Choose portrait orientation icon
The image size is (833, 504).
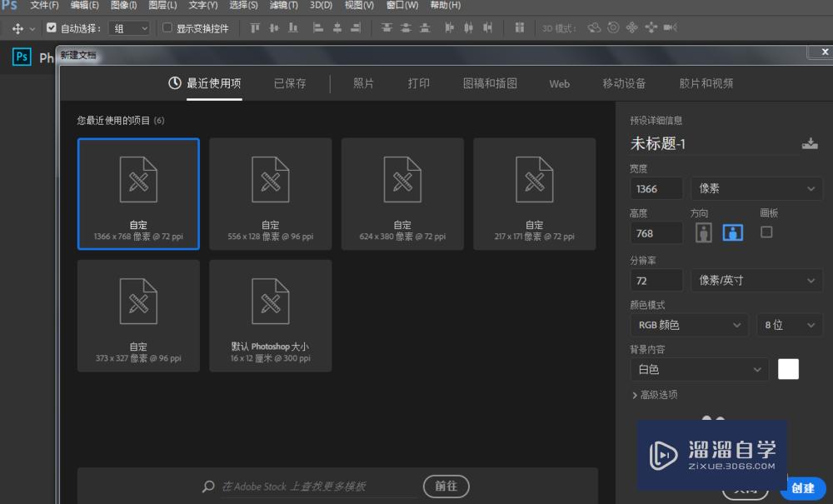(703, 232)
